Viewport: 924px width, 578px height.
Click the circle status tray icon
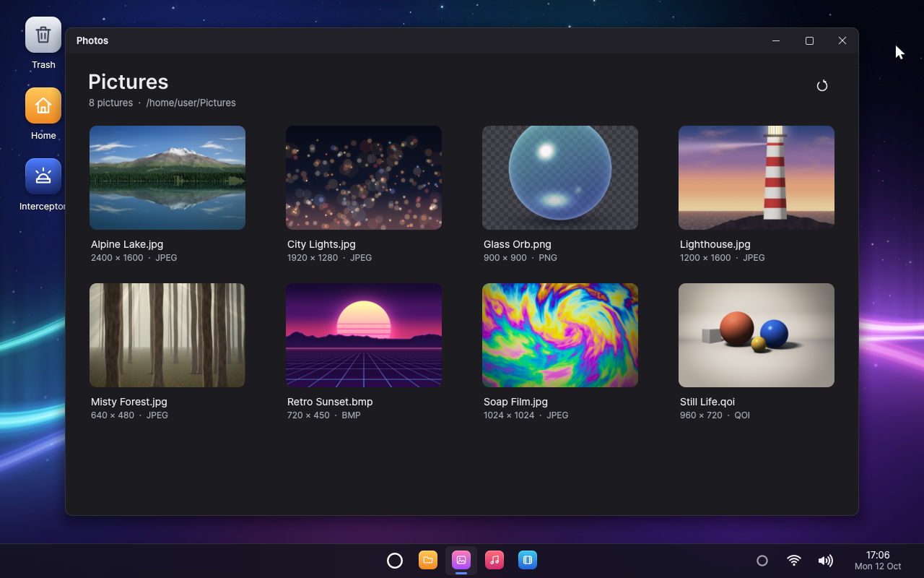pos(762,561)
